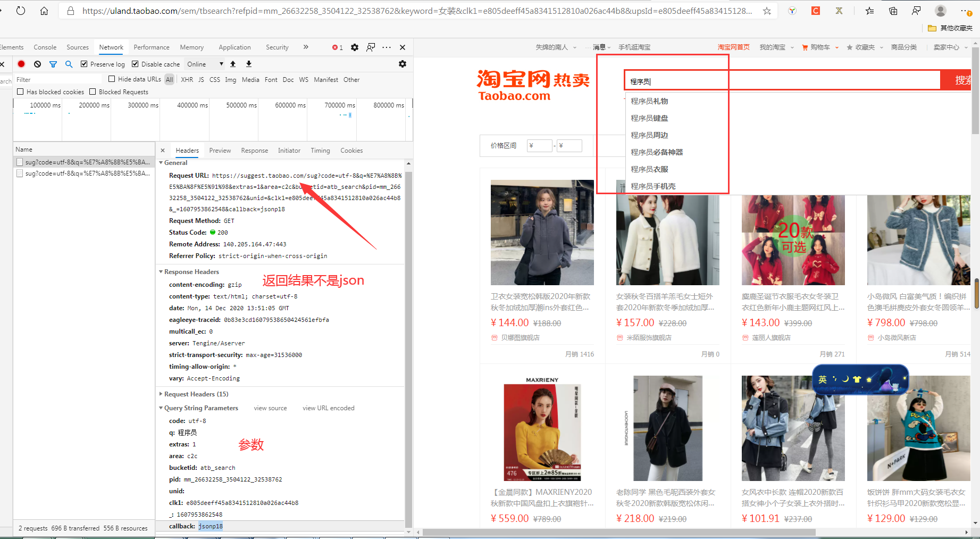Open the Cookies tab of the request
This screenshot has width=980, height=539.
pos(351,151)
